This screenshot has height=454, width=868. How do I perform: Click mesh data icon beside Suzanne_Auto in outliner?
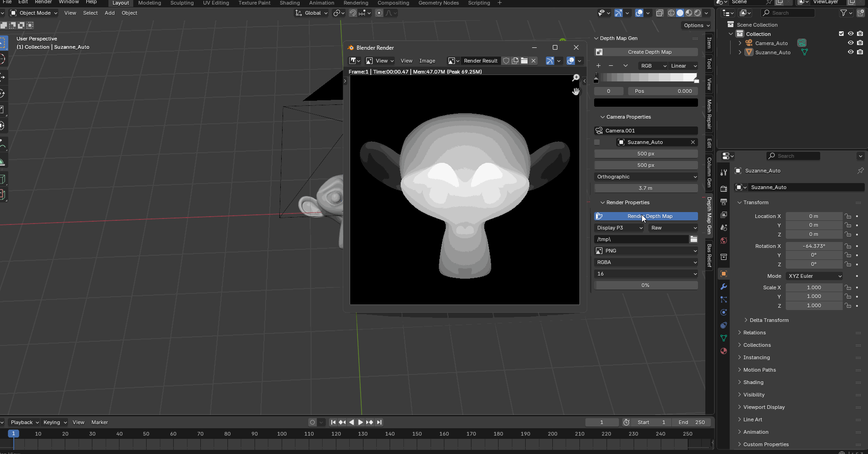coord(805,52)
